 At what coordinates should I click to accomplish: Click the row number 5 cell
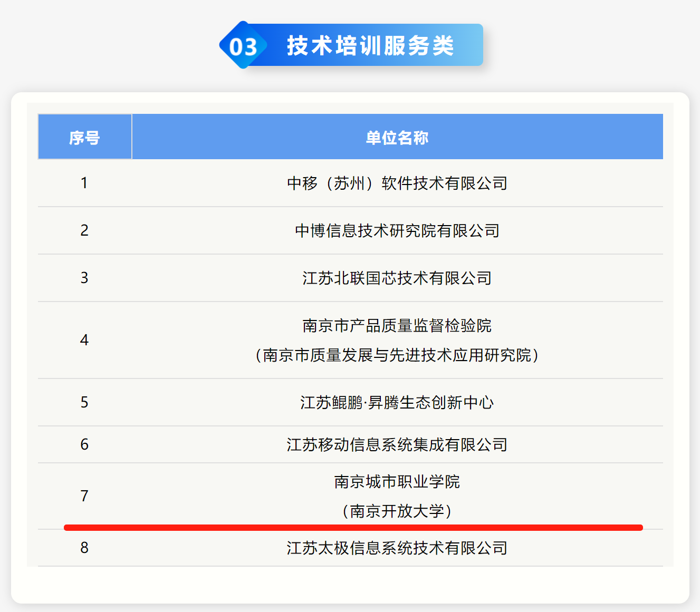(84, 402)
